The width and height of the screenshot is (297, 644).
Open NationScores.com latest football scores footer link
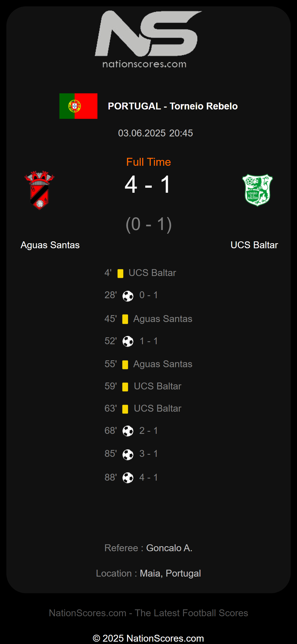point(148,613)
